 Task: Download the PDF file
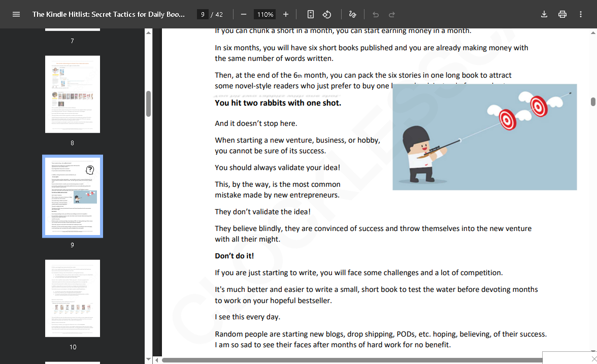[x=544, y=14]
